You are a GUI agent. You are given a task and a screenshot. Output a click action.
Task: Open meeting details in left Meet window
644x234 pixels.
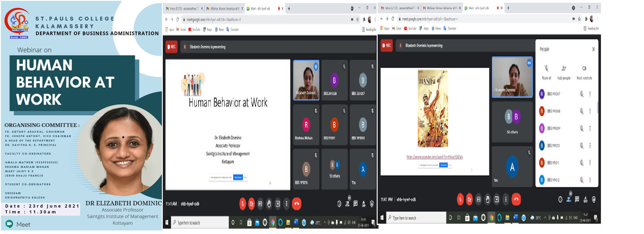(339, 204)
